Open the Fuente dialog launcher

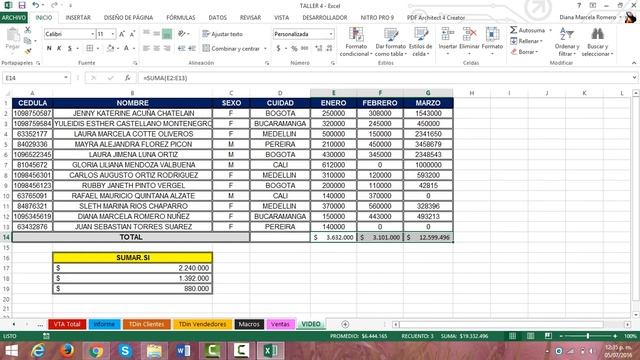(x=135, y=63)
